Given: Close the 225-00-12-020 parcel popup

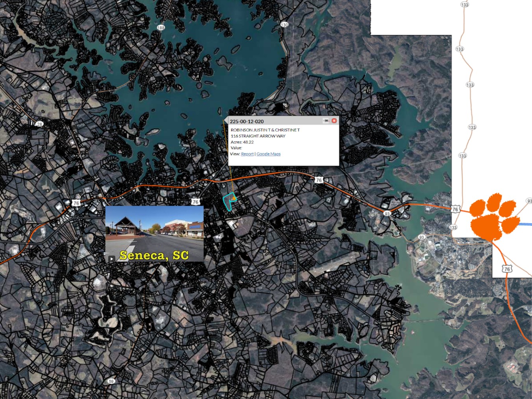Looking at the screenshot, I should pyautogui.click(x=334, y=121).
